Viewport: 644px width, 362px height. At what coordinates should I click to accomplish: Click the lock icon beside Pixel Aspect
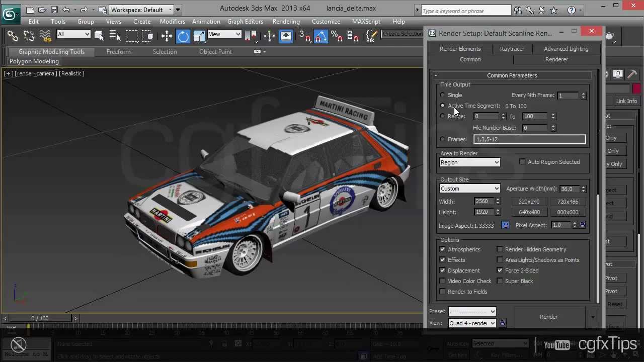[582, 225]
